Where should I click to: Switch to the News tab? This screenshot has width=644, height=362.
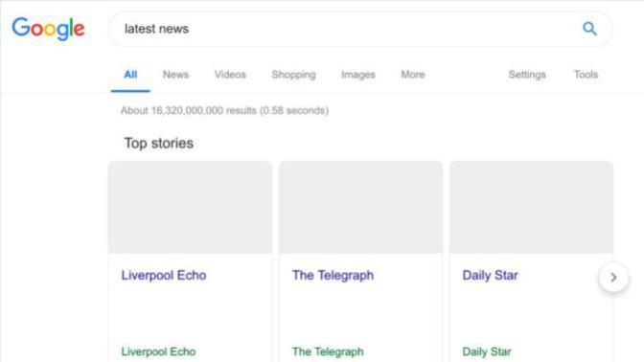point(175,75)
